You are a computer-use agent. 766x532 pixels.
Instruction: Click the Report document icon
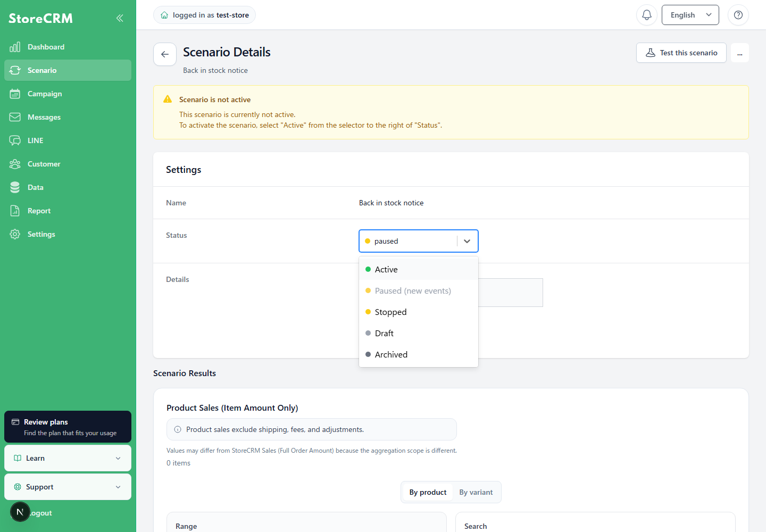click(x=15, y=211)
